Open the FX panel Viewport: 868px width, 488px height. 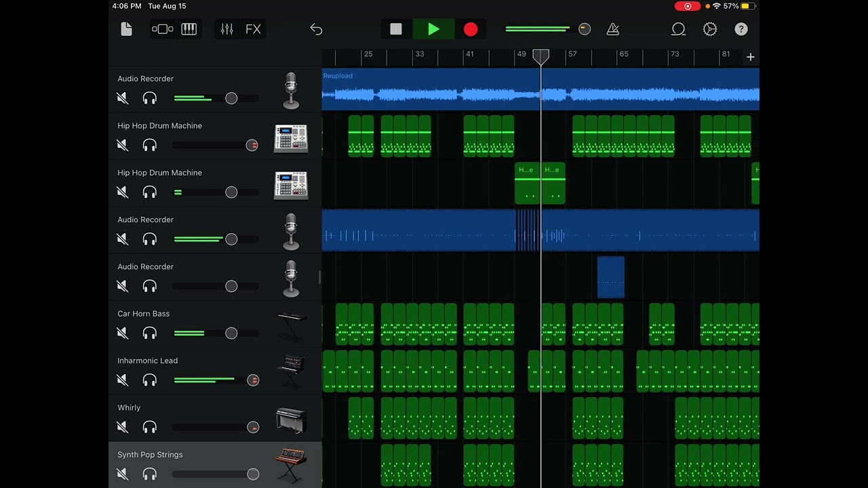pyautogui.click(x=253, y=29)
